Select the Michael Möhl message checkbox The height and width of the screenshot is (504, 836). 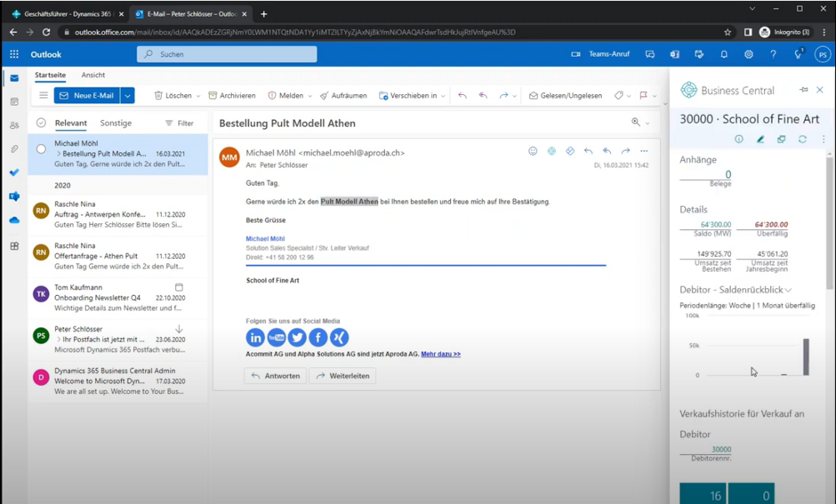41,149
